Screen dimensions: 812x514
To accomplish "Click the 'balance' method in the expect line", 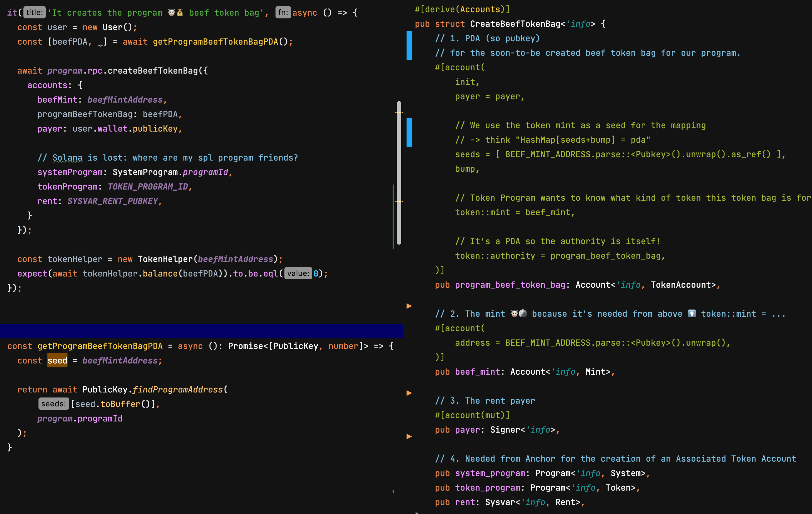I will [x=160, y=274].
